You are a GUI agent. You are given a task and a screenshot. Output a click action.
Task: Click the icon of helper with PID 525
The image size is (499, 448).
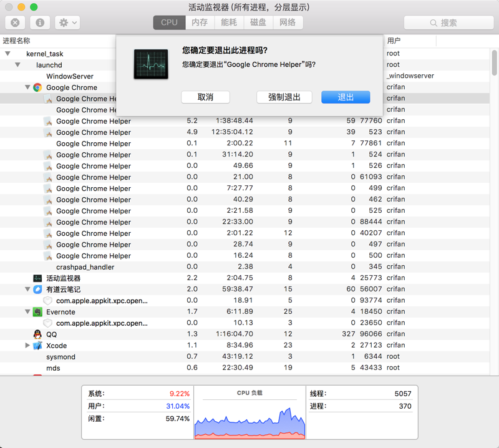[x=48, y=211]
